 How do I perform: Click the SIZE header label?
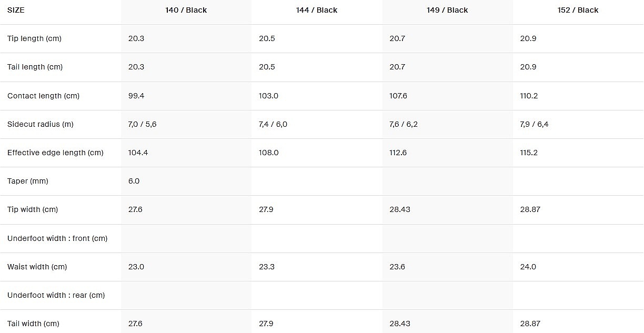[16, 10]
